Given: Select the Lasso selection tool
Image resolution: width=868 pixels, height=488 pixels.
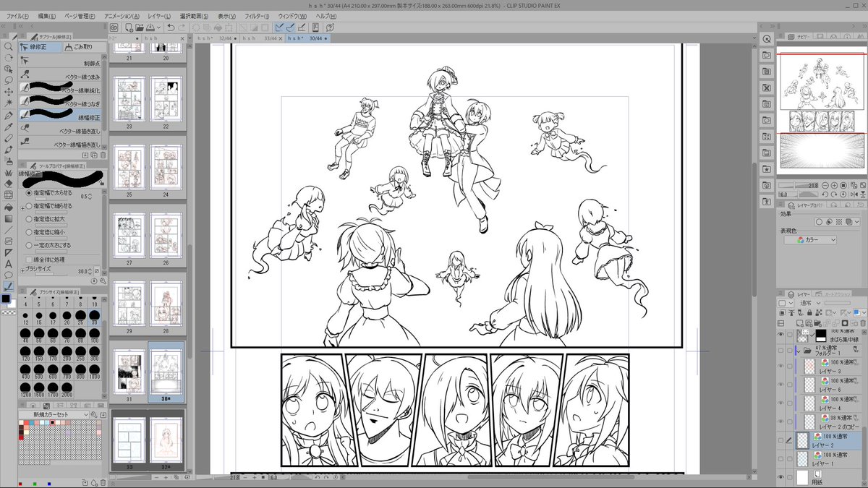Looking at the screenshot, I should [8, 80].
